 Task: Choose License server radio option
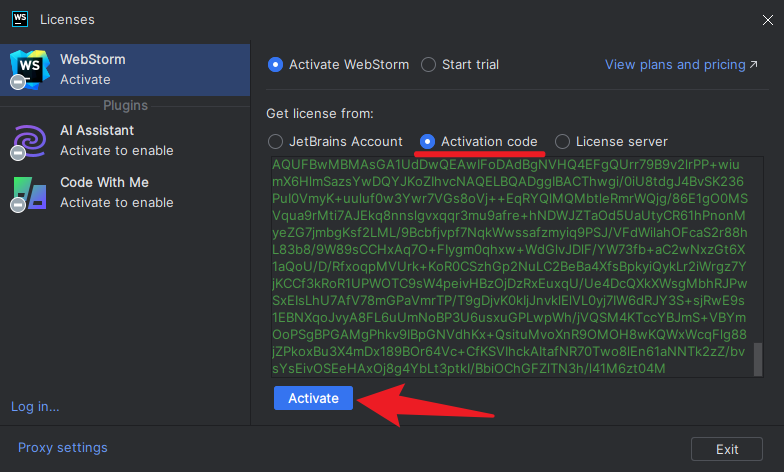tap(563, 141)
